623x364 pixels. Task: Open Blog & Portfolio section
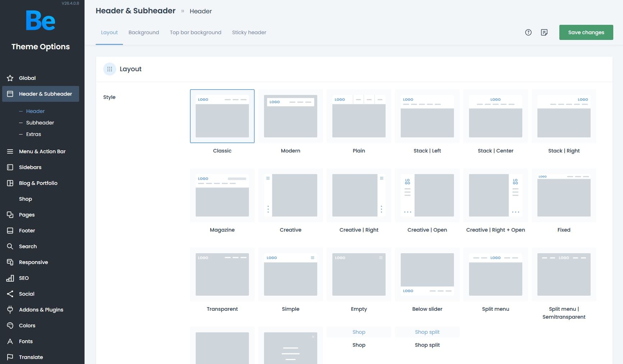pos(41,183)
